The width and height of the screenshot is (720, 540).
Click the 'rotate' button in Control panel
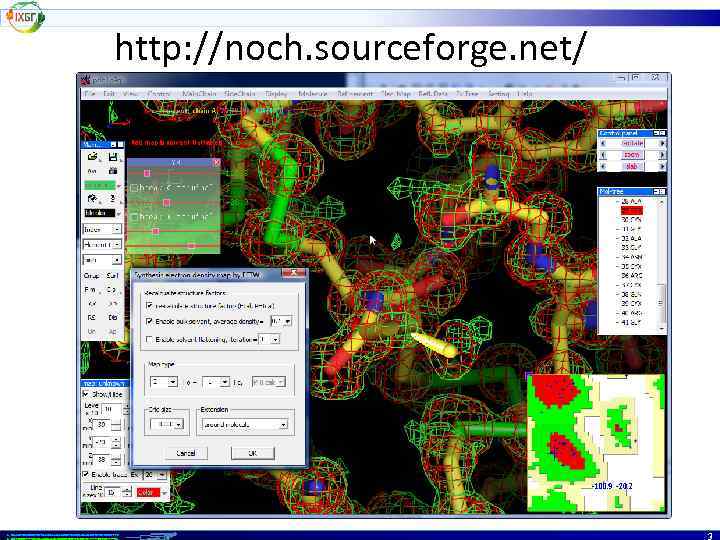tap(632, 143)
